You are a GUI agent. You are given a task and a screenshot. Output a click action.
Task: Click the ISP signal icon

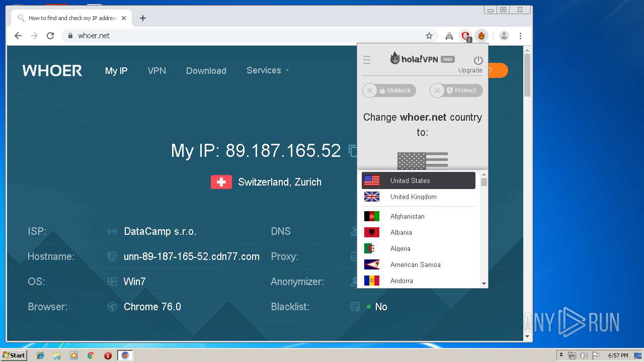(x=112, y=231)
